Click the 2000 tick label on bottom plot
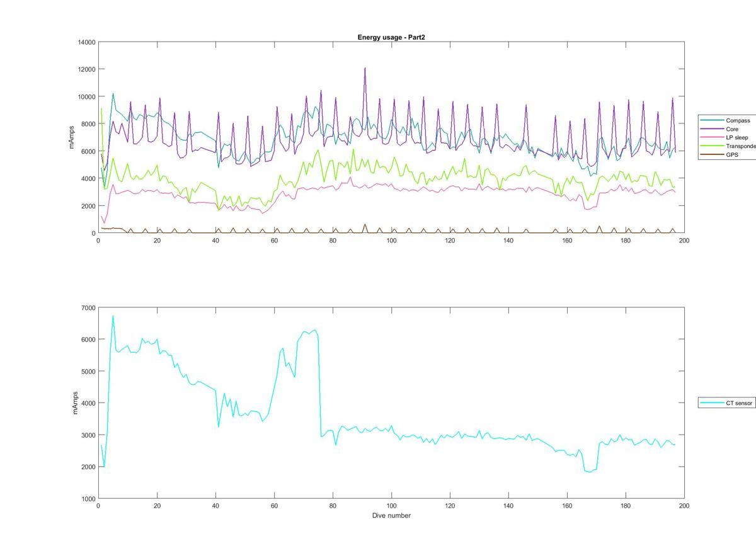 [x=88, y=467]
